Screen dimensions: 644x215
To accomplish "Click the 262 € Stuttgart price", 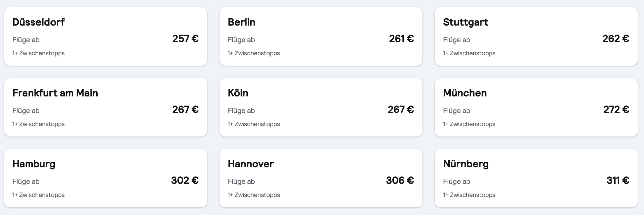I will point(616,39).
